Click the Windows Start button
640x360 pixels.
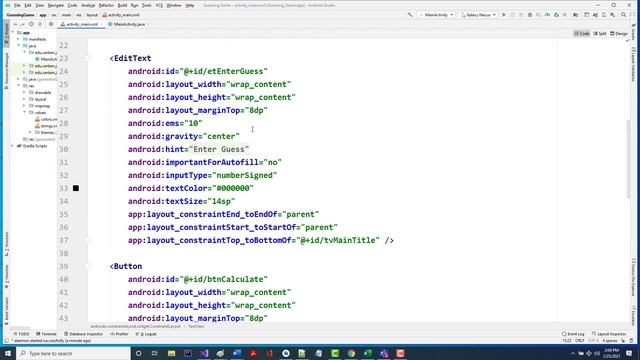click(x=8, y=353)
